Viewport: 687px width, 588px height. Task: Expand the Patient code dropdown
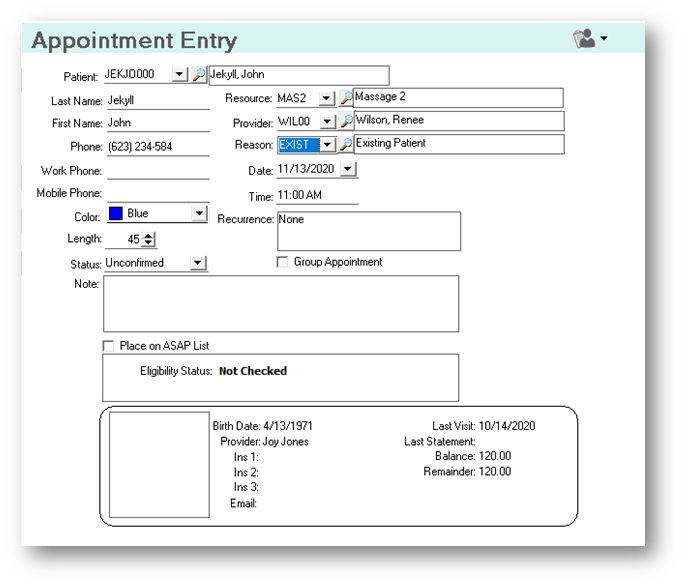click(179, 75)
